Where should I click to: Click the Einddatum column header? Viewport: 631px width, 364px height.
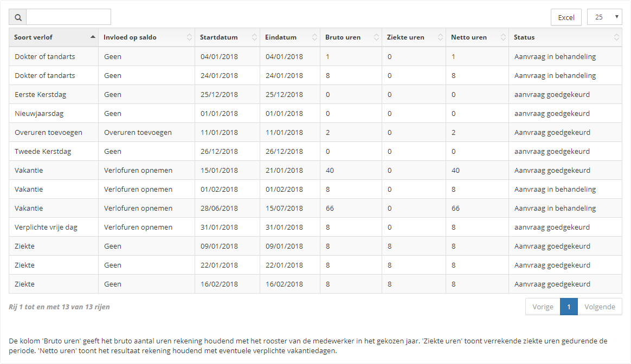coord(280,37)
